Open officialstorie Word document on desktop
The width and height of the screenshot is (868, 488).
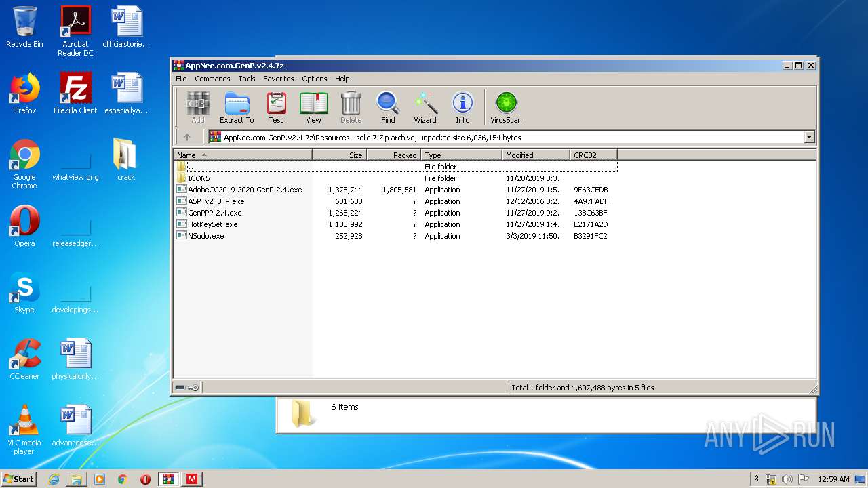126,27
